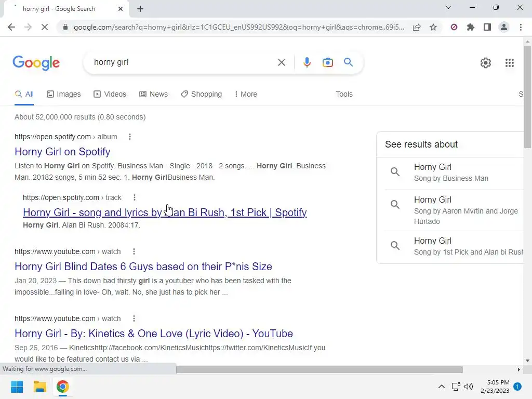Open options for Blind Dates YouTube result
Screen dimensions: 532x399
[134, 251]
